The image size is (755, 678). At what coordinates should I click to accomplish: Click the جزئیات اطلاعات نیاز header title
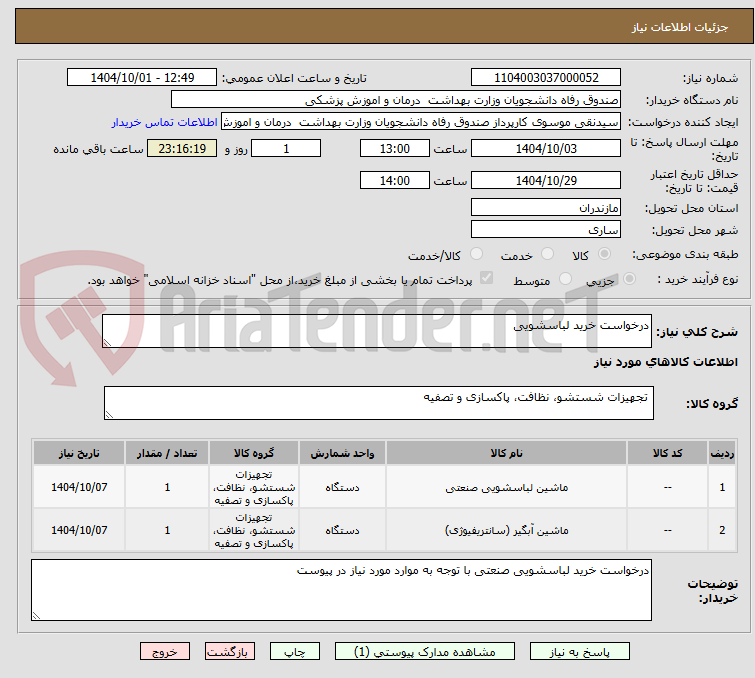[x=680, y=27]
